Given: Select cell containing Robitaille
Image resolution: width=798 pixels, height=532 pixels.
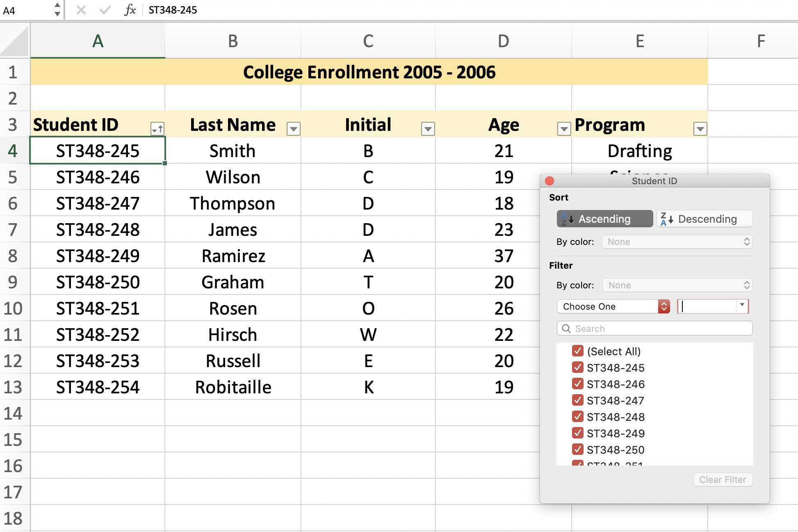Looking at the screenshot, I should (233, 387).
